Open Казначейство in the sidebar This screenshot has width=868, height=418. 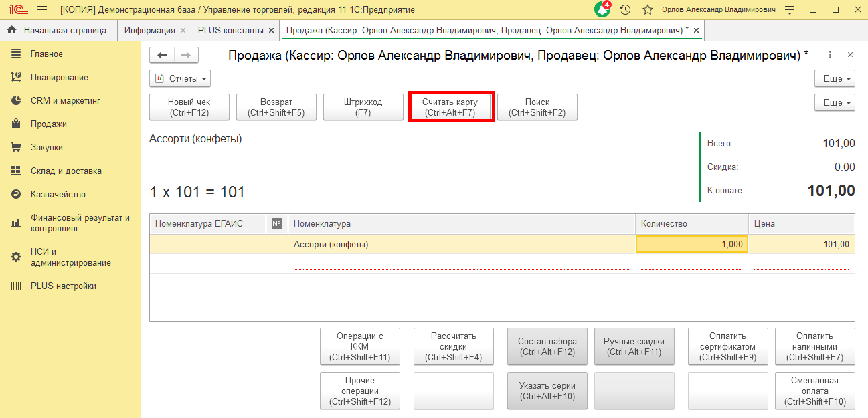(58, 194)
